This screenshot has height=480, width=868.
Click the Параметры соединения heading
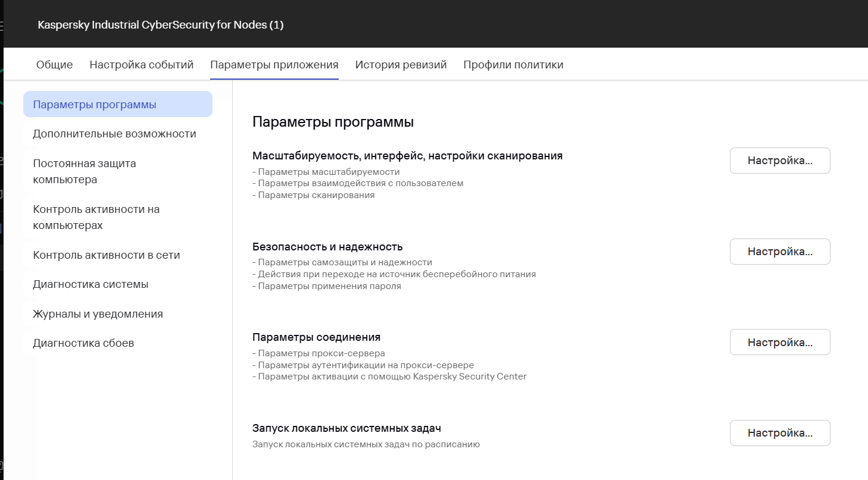[x=316, y=337]
